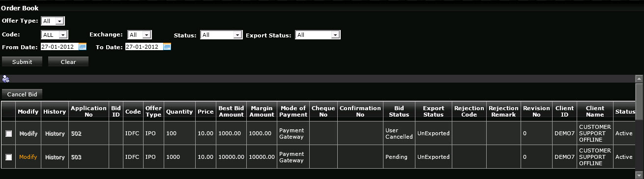Expand the Offer Type dropdown
Image resolution: width=644 pixels, height=179 pixels.
(x=53, y=21)
